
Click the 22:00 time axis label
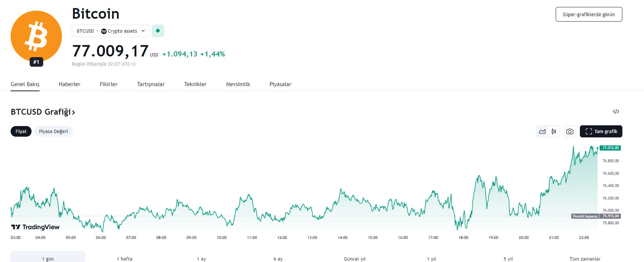point(584,238)
